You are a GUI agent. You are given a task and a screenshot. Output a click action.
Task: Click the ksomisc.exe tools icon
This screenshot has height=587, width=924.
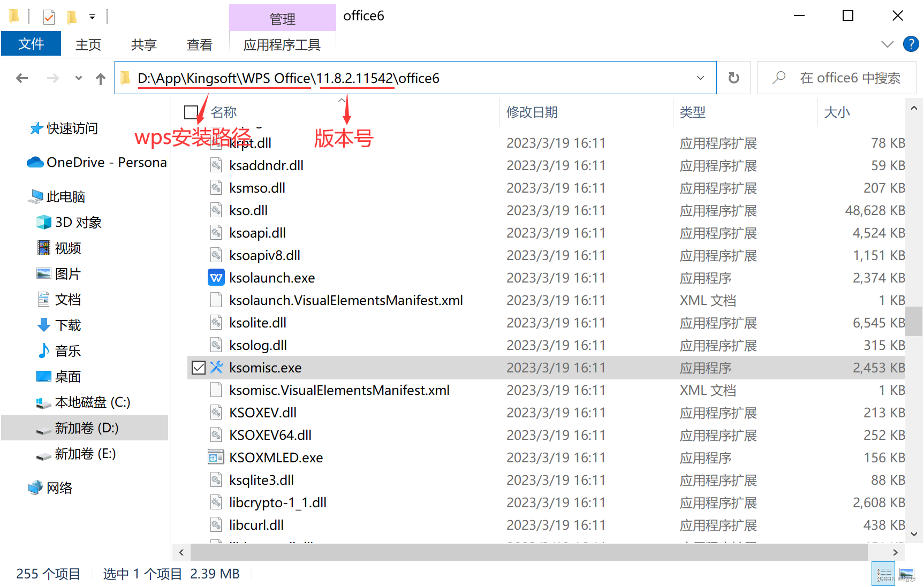(216, 368)
